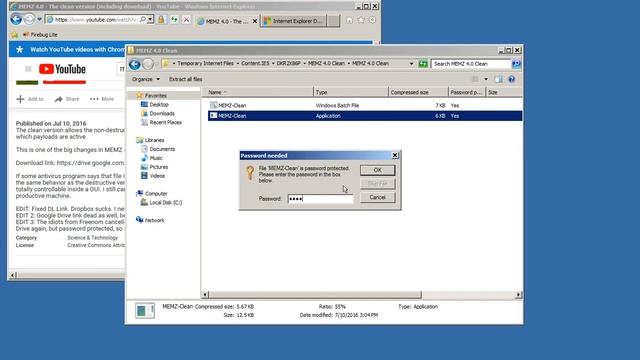The width and height of the screenshot is (640, 360).
Task: Toggle the preview pane icon
Action: [498, 79]
